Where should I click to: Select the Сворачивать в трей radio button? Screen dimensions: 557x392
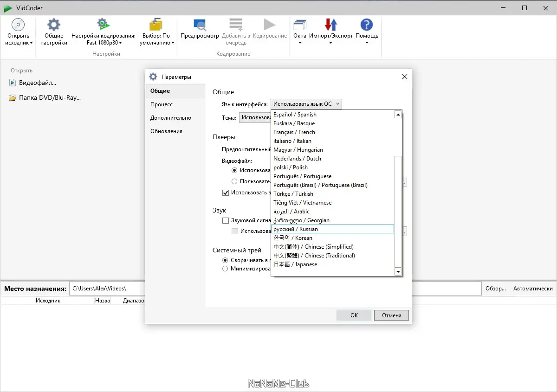pos(225,260)
